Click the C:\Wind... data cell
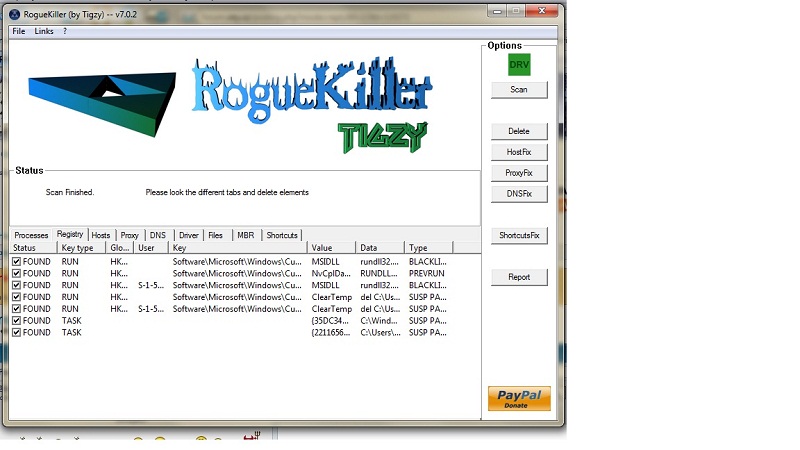Screen dimensions: 800x450 tap(379, 320)
